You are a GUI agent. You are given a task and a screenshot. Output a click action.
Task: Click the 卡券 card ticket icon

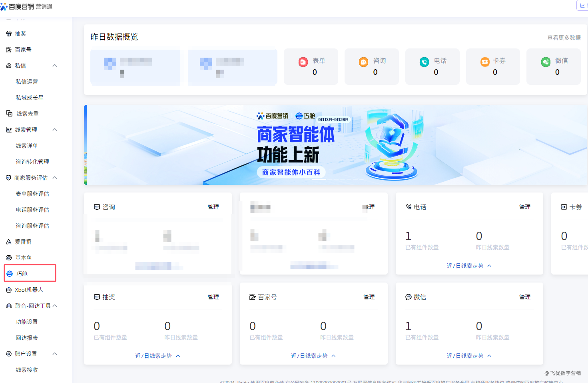[x=564, y=207]
